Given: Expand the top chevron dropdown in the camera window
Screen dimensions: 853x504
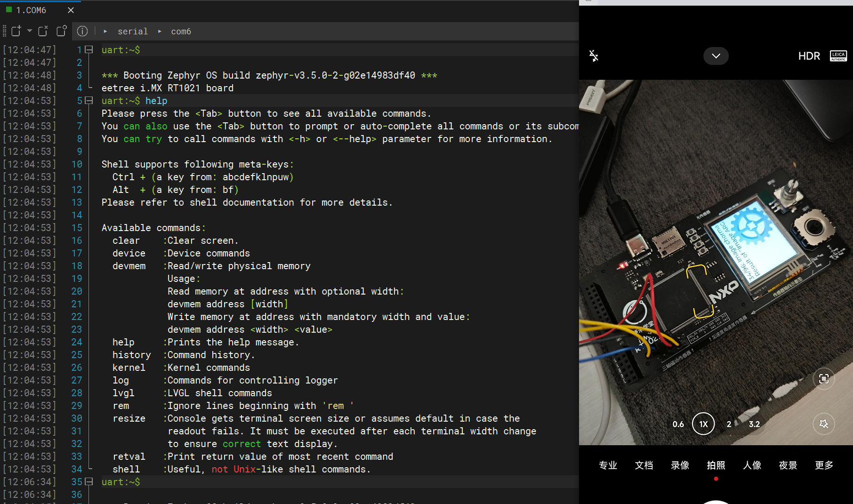Looking at the screenshot, I should point(716,56).
